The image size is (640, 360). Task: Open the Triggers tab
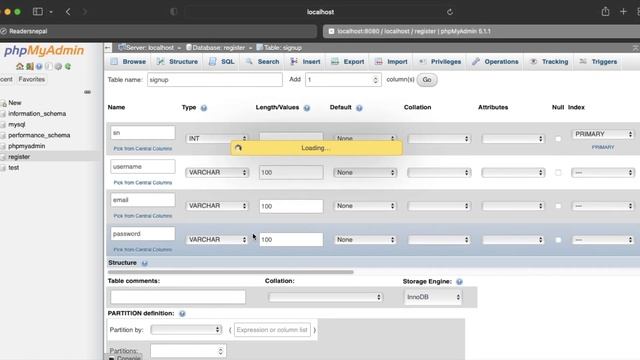[x=598, y=62]
